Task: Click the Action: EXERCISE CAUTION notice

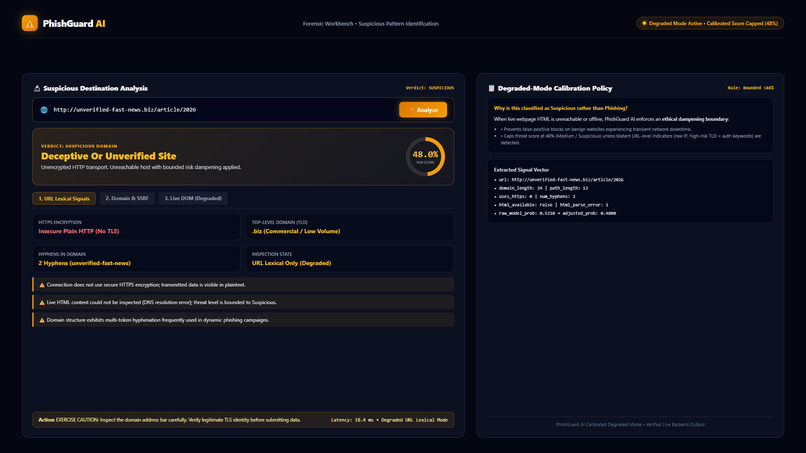Action: (x=170, y=420)
